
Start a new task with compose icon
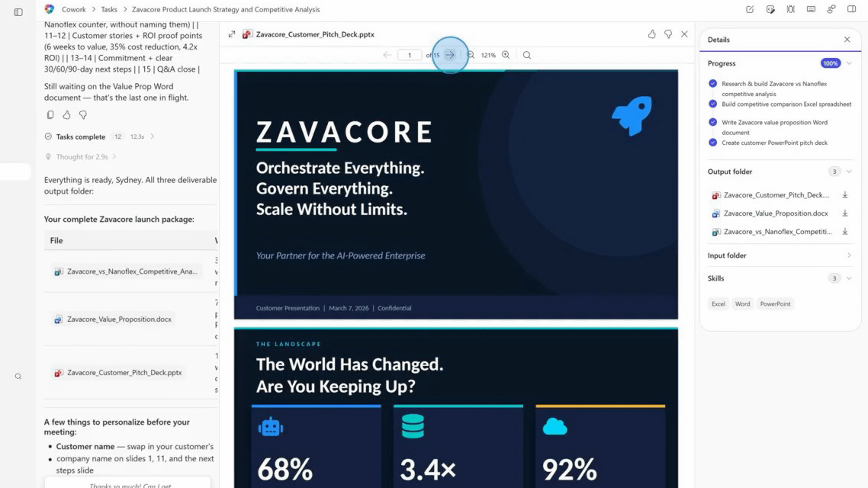pos(750,9)
